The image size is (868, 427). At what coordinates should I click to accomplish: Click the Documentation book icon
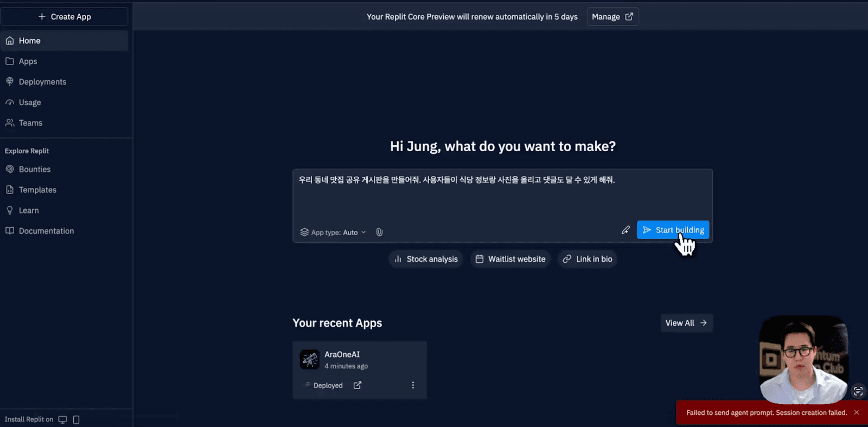click(x=10, y=231)
